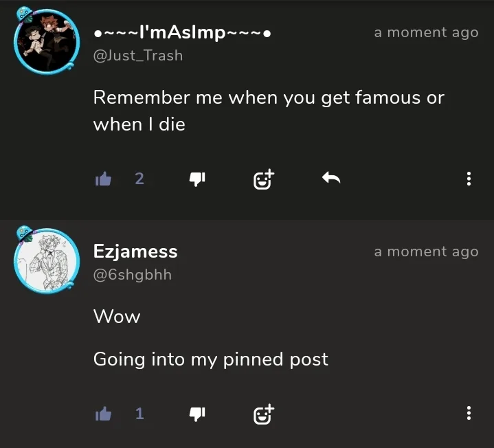Dislike the comment by @Just_Trash
Viewport: 494px width, 448px height.
(x=197, y=179)
